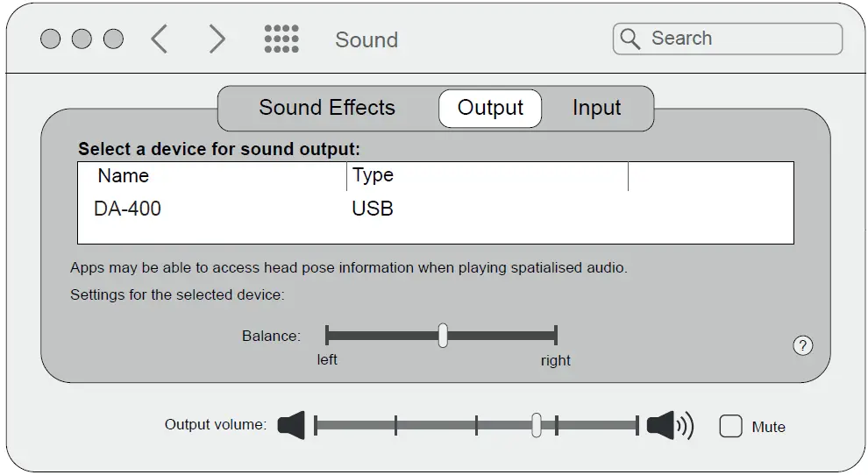The width and height of the screenshot is (868, 475).
Task: Click the Balance slider handle
Action: (443, 336)
